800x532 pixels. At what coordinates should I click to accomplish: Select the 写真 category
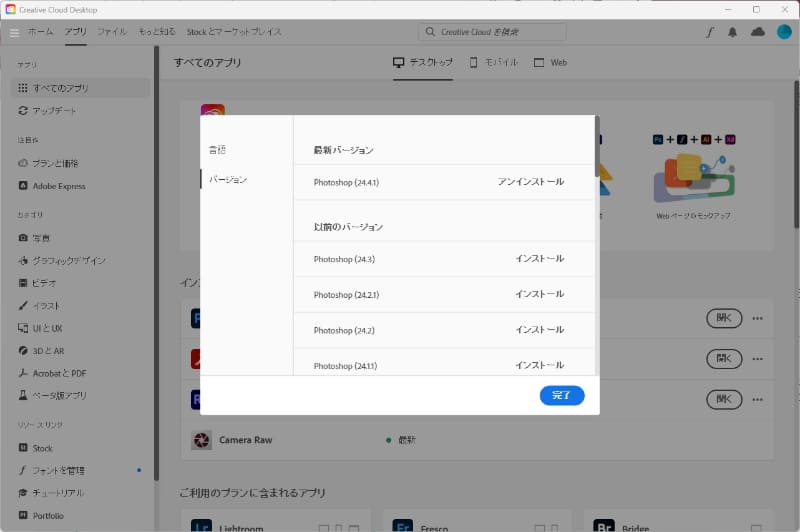pos(34,238)
